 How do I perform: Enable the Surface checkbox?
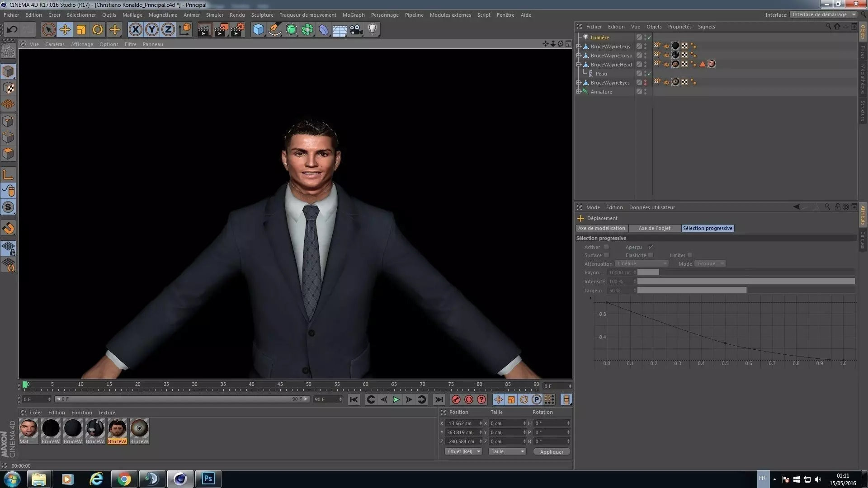coord(606,255)
